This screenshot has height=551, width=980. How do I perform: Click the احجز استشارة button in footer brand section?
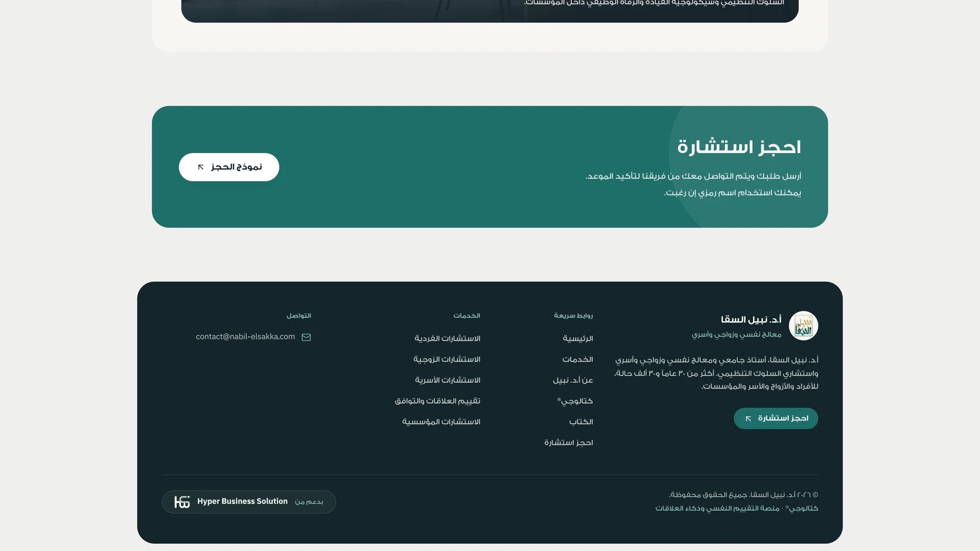[776, 418]
